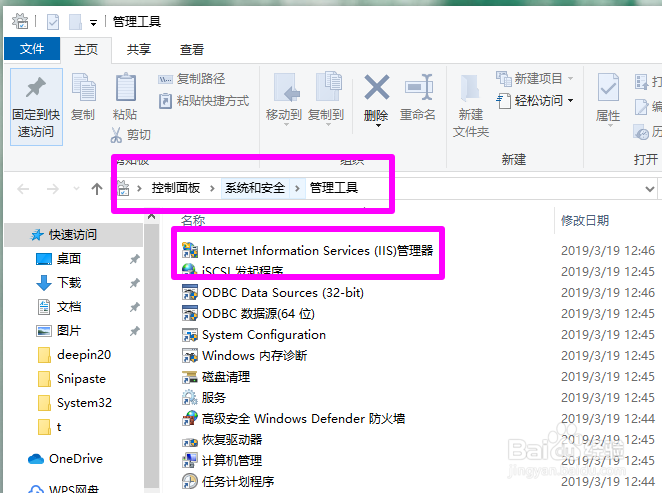The height and width of the screenshot is (493, 662).
Task: Click the 属性 checkmark icon
Action: point(608,88)
